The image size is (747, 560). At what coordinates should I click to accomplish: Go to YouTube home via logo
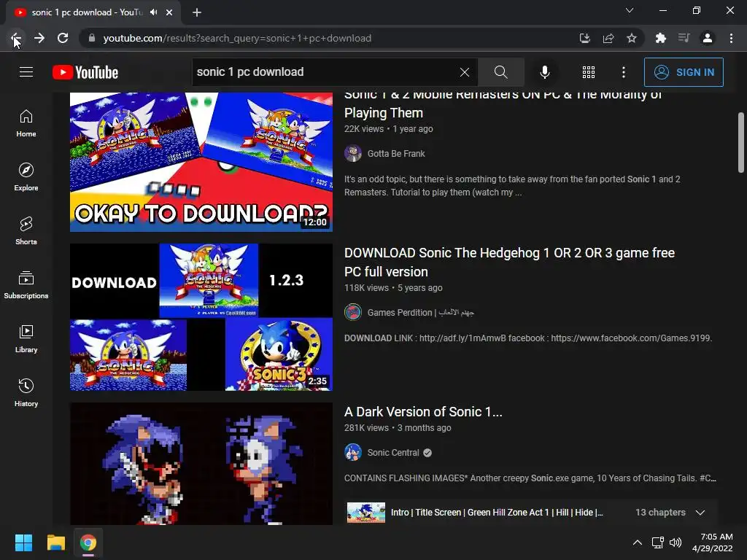pyautogui.click(x=85, y=72)
